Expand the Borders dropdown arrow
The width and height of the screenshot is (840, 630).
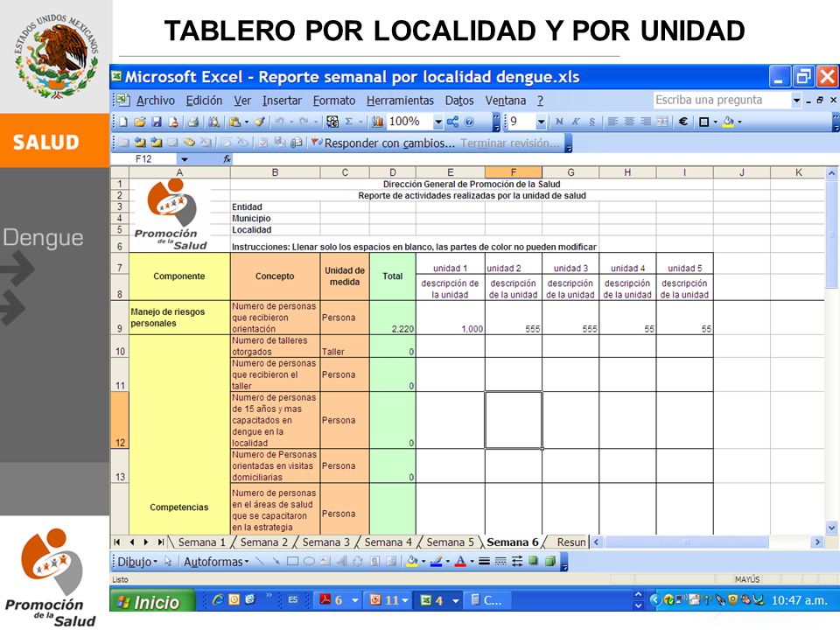[x=715, y=122]
